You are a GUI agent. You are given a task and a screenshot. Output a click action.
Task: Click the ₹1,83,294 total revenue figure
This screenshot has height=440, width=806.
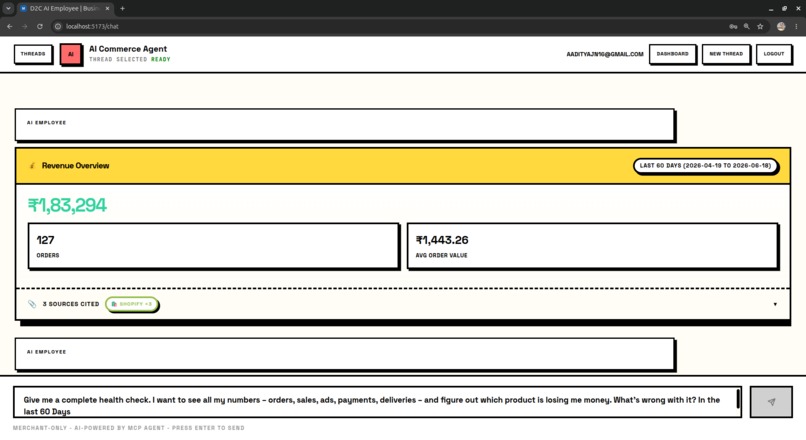67,205
